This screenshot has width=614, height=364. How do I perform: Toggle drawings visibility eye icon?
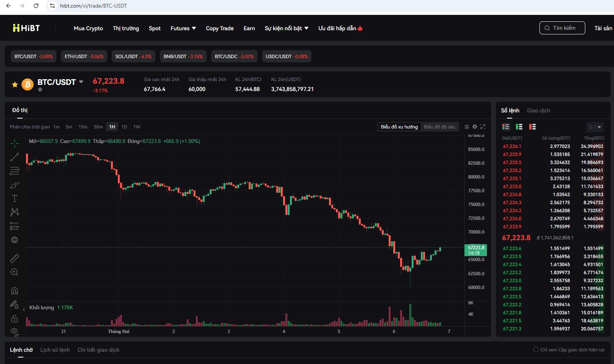click(x=15, y=331)
